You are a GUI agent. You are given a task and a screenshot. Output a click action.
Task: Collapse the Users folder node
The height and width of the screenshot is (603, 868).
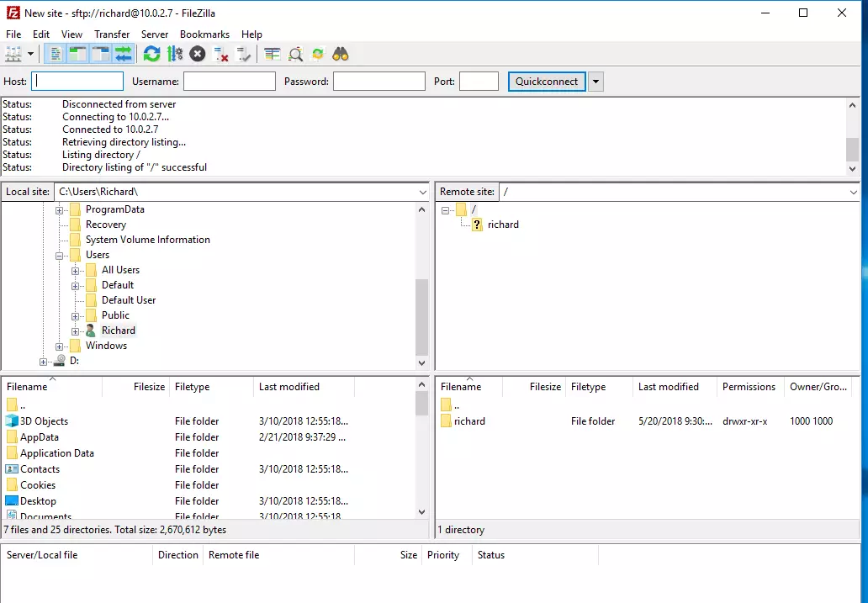click(x=59, y=256)
